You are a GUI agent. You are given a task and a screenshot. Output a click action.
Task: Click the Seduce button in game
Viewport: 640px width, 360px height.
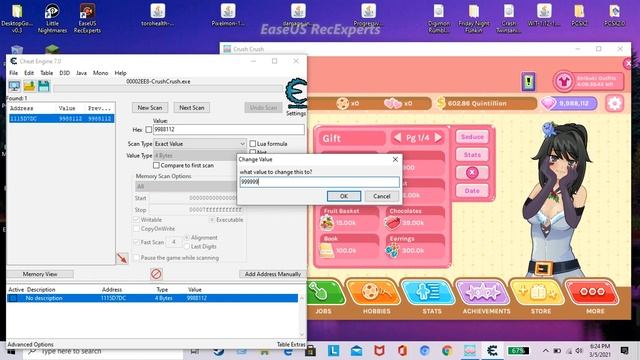[472, 137]
